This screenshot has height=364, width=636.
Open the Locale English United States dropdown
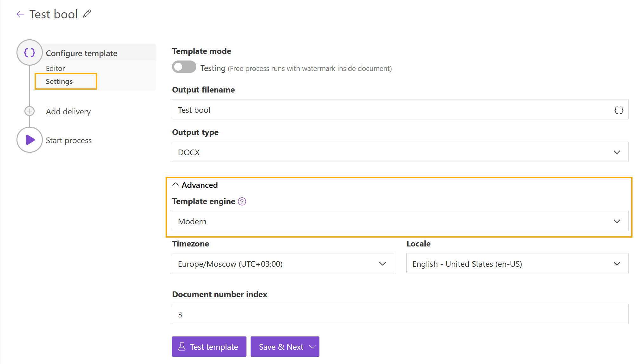pos(517,264)
